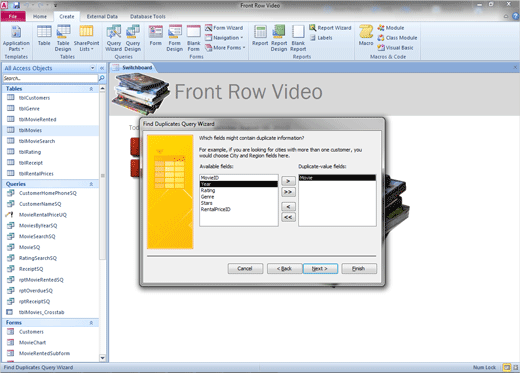Viewport: 520px width, 373px height.
Task: Switch to Database Tools tab
Action: point(148,16)
